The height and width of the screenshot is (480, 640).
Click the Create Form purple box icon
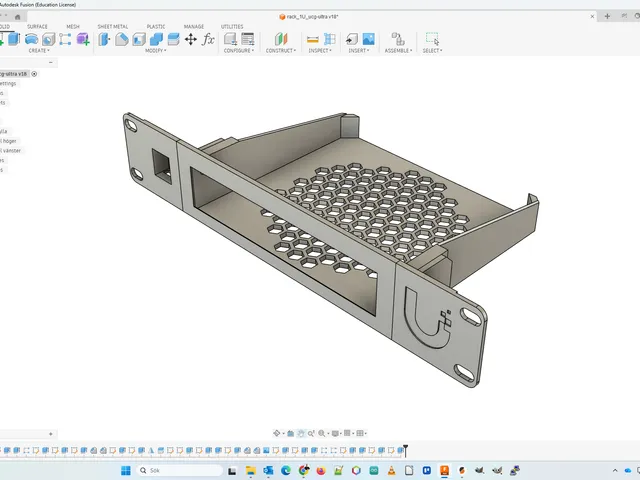coord(83,39)
